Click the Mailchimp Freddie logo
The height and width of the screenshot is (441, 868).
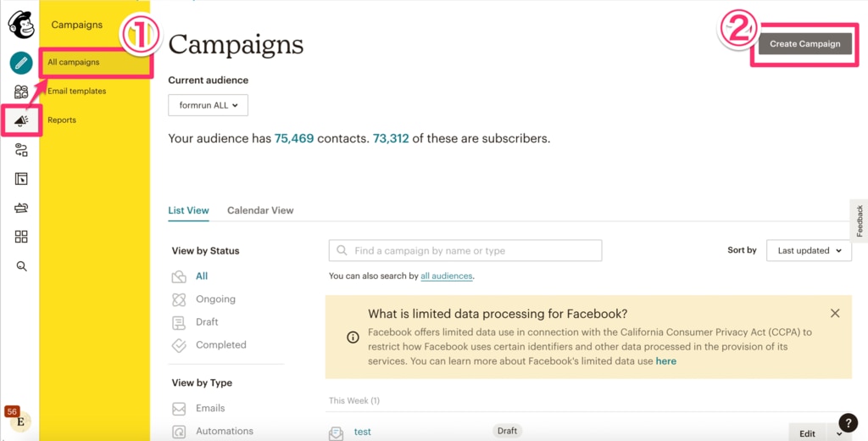(21, 25)
